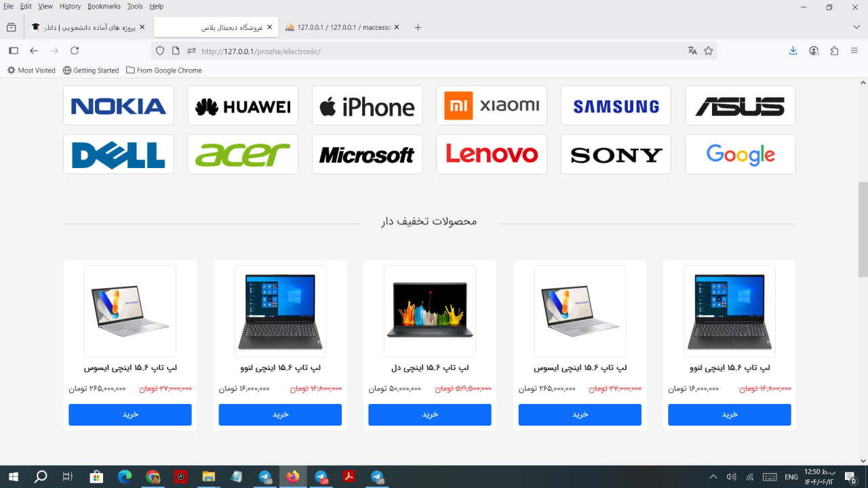Toggle the sidebar icon left of back arrow

pyautogui.click(x=13, y=51)
